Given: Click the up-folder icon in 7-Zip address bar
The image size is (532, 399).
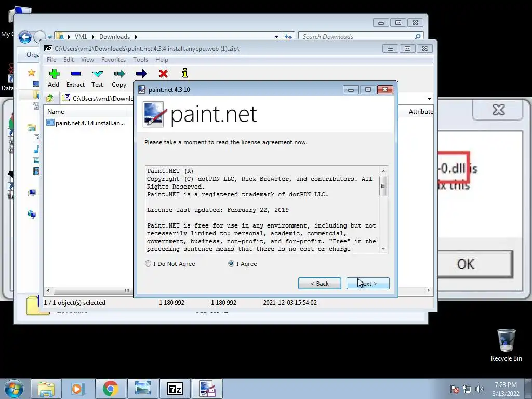Looking at the screenshot, I should (50, 98).
